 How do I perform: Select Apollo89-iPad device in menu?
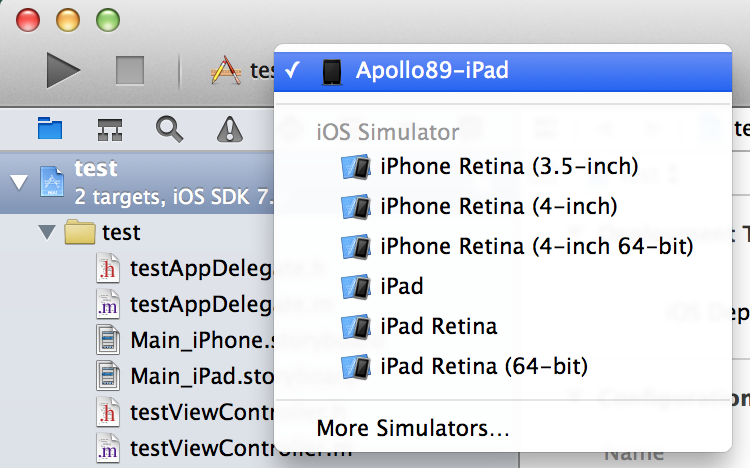[x=503, y=71]
